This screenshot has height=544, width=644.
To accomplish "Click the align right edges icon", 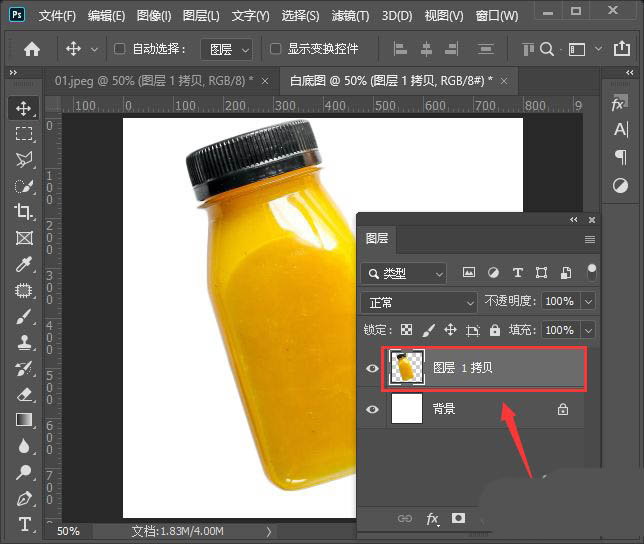I will click(x=452, y=49).
